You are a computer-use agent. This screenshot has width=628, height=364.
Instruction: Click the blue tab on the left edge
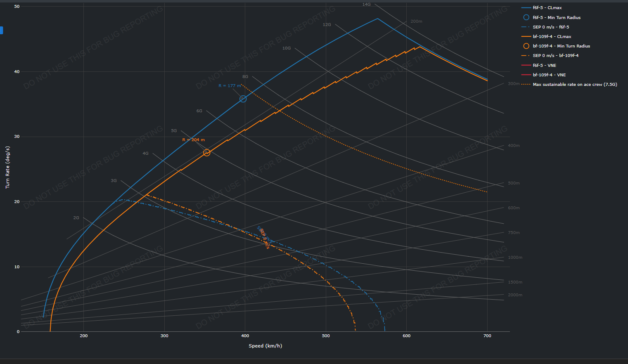1,30
